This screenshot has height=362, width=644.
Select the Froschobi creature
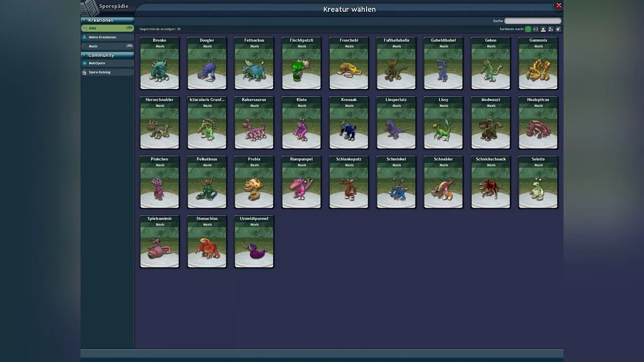click(x=349, y=63)
